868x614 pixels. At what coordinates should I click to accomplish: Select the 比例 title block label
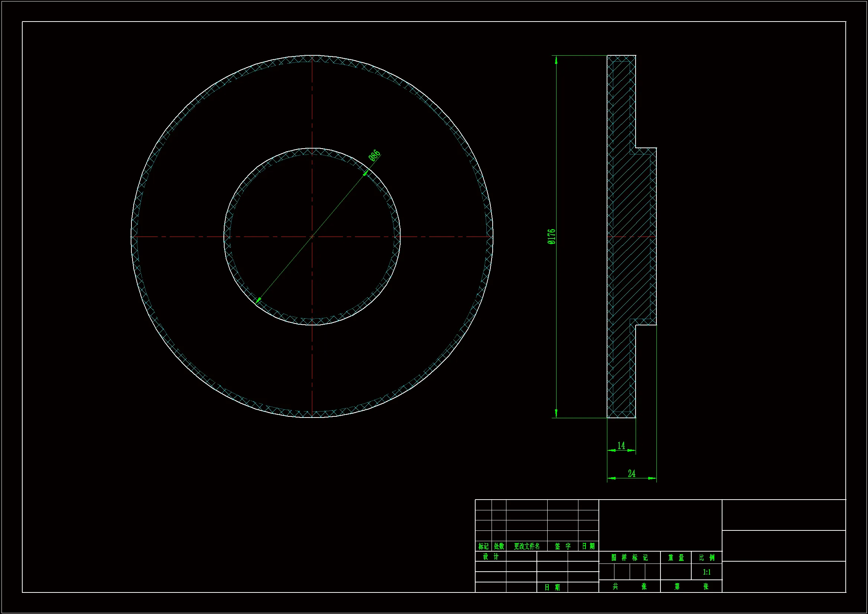(x=707, y=558)
